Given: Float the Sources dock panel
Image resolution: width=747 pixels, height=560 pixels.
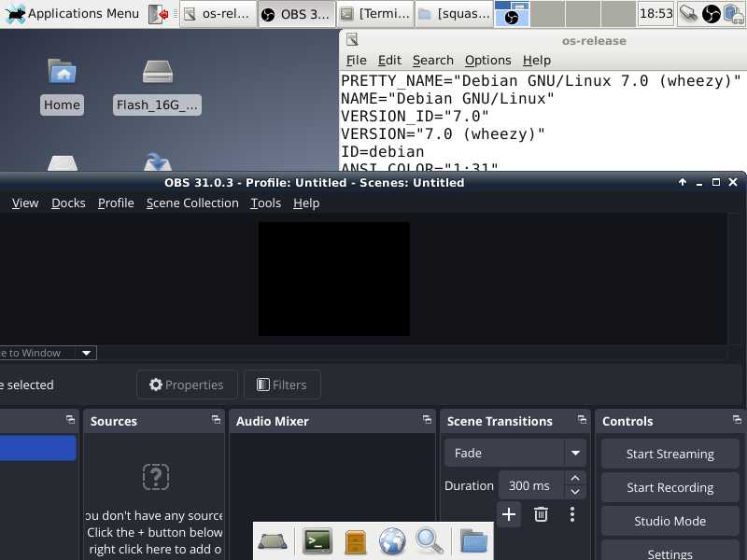Looking at the screenshot, I should tap(216, 419).
